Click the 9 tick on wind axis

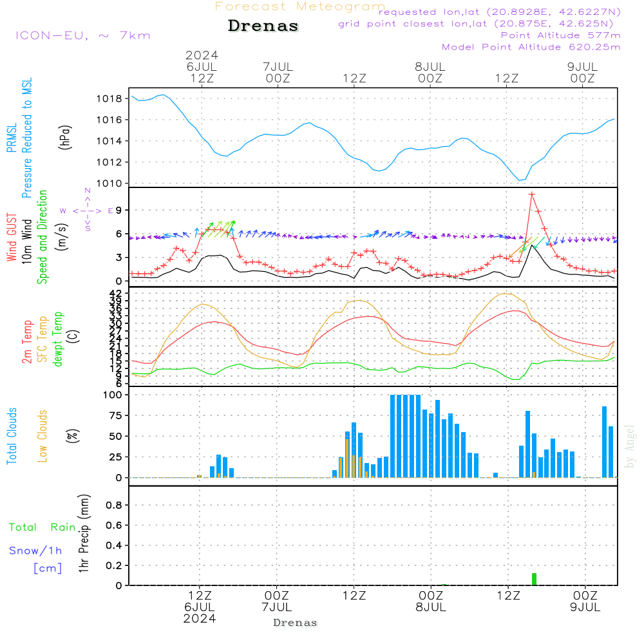coord(118,211)
